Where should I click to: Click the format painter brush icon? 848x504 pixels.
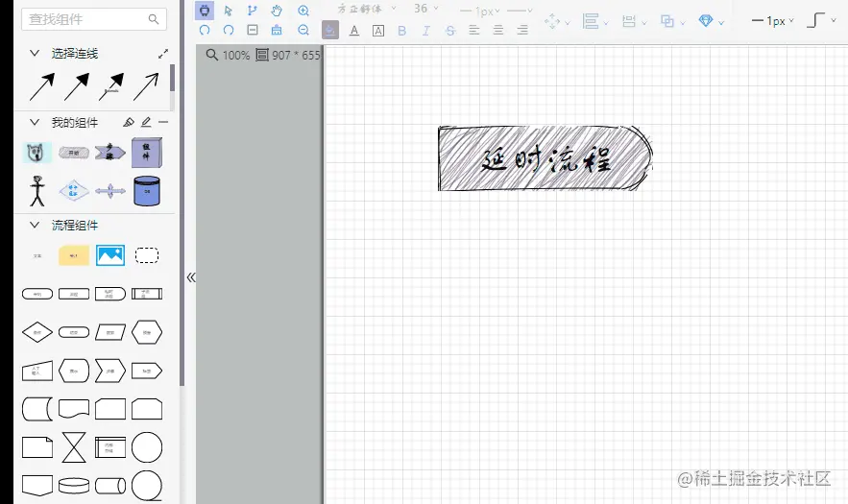(277, 31)
